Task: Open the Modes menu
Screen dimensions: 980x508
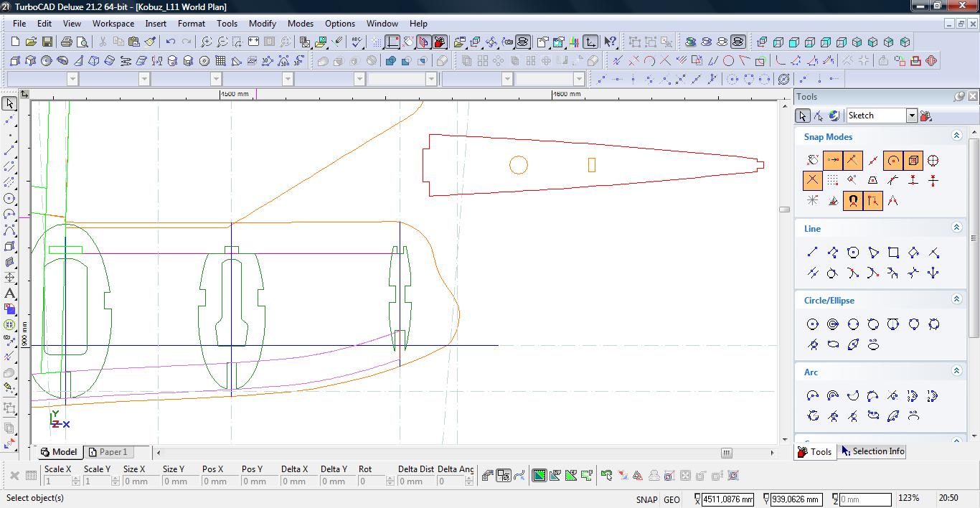Action: click(x=301, y=24)
